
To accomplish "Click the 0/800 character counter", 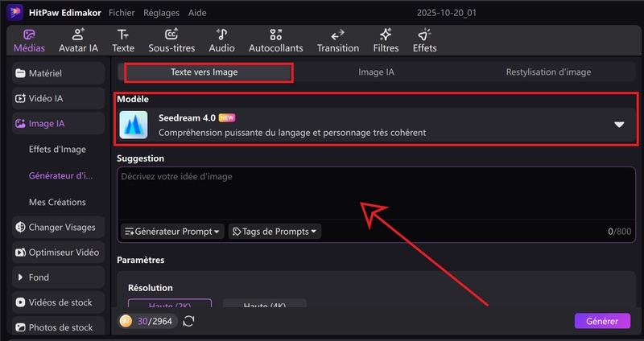I will pyautogui.click(x=619, y=232).
